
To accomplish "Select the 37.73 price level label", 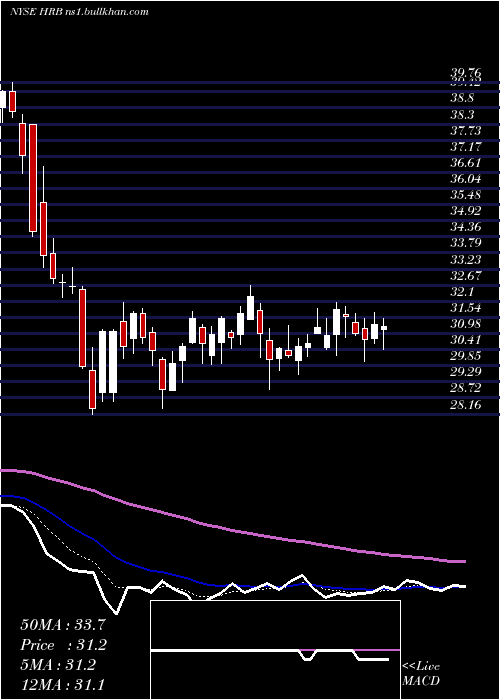I will pos(466,130).
